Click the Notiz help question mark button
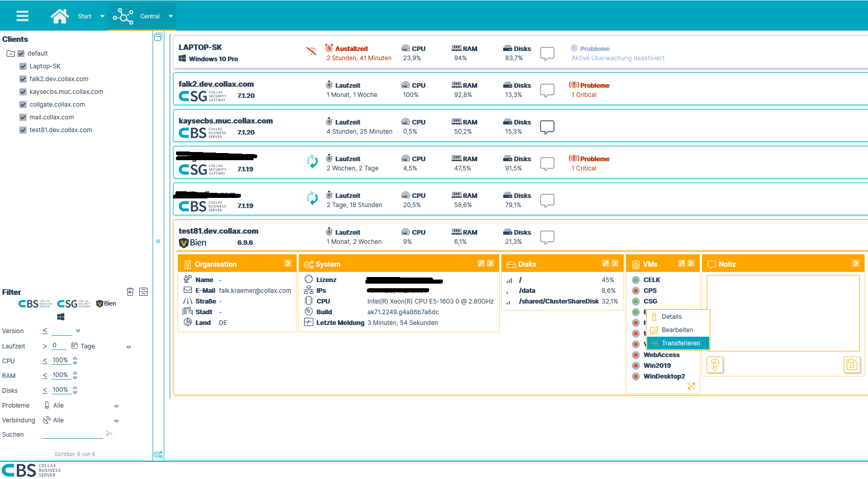868x479 pixels. pos(715,365)
